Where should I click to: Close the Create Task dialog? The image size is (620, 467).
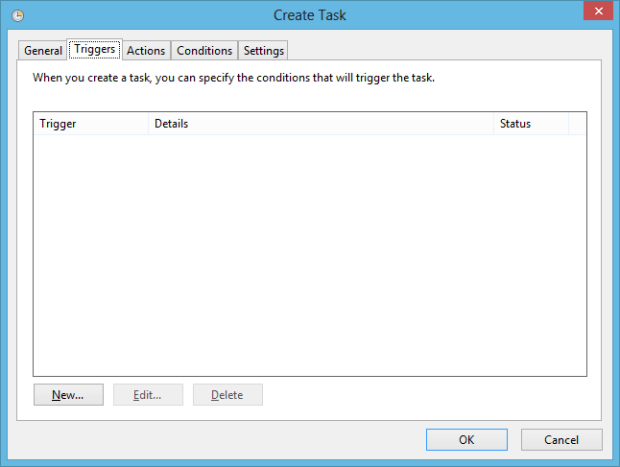click(598, 11)
